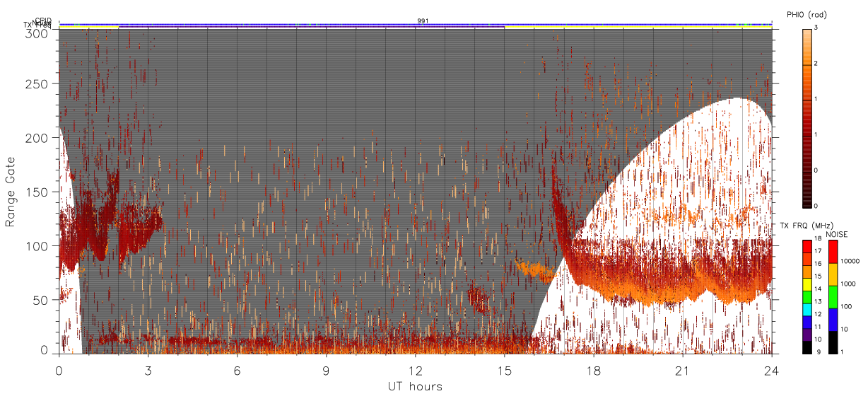Click the "NOISE" legend title

coord(837,233)
